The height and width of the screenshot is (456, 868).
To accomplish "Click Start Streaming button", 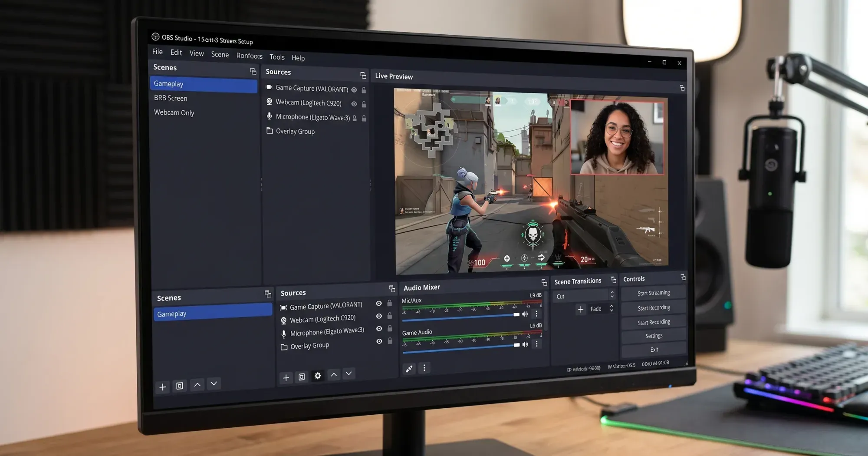I will [654, 293].
